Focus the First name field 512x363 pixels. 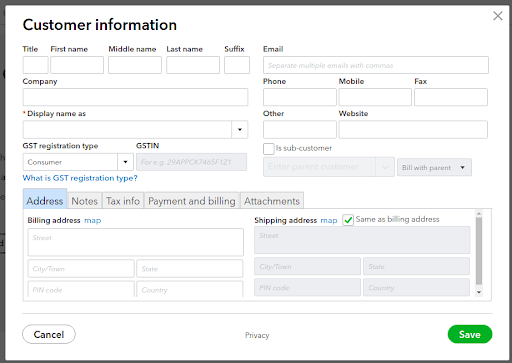[x=77, y=65]
